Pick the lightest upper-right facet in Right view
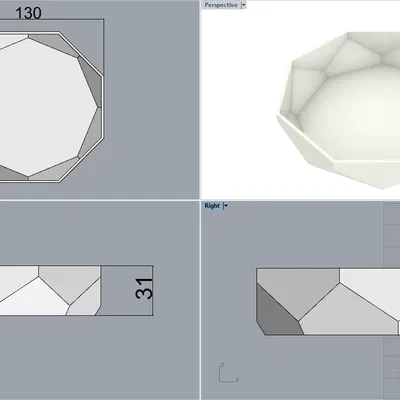 [x=372, y=288]
